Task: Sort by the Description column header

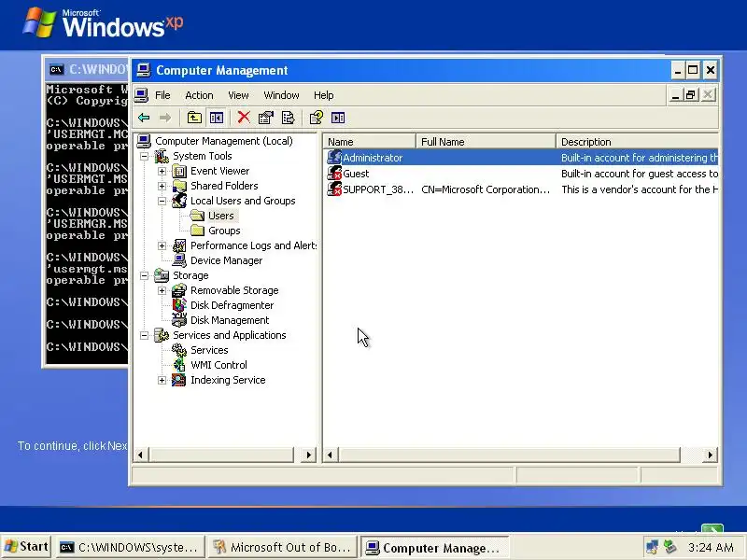Action: click(x=637, y=142)
